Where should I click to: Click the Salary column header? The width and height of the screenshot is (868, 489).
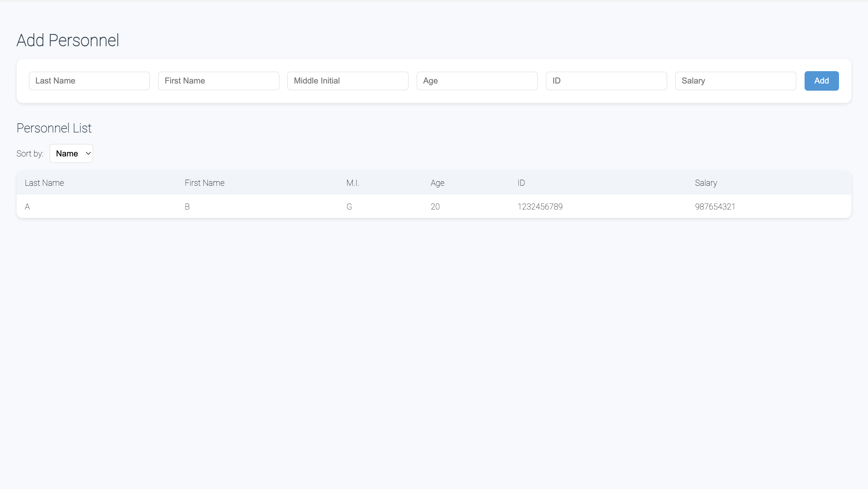tap(706, 183)
